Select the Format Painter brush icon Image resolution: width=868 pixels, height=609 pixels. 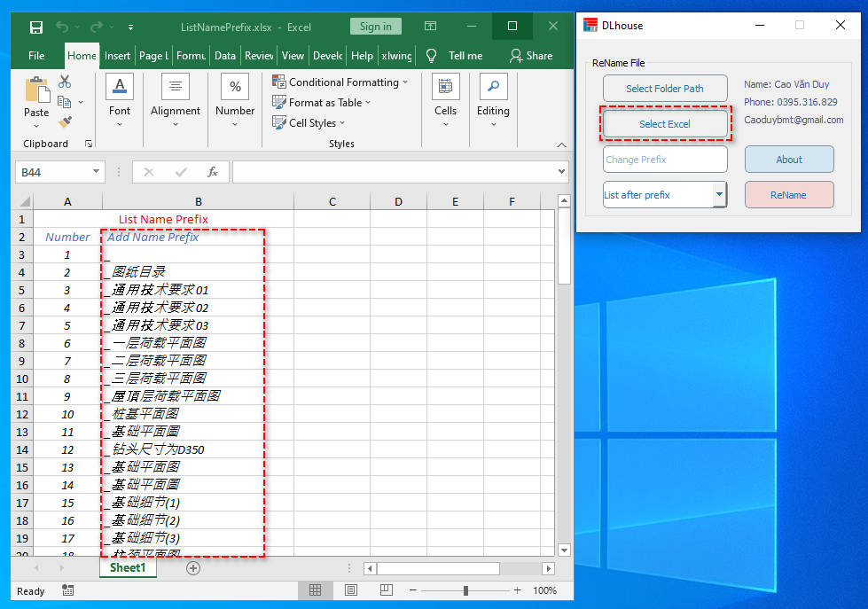click(x=65, y=122)
